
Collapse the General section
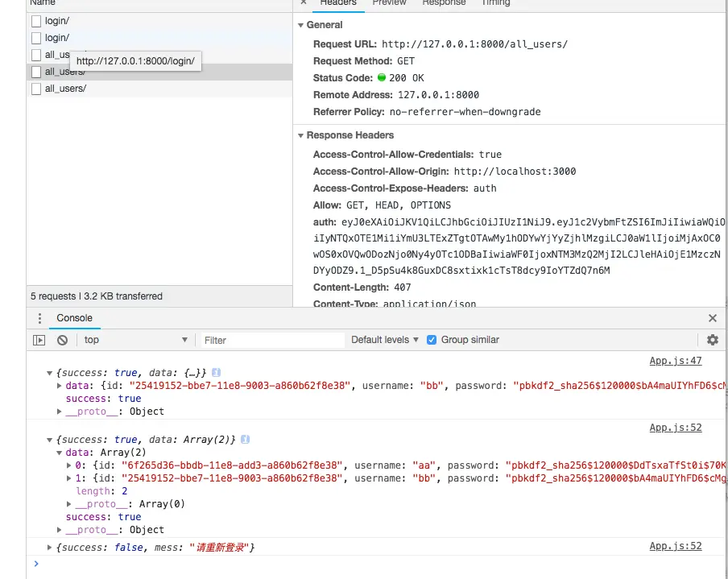click(x=300, y=25)
